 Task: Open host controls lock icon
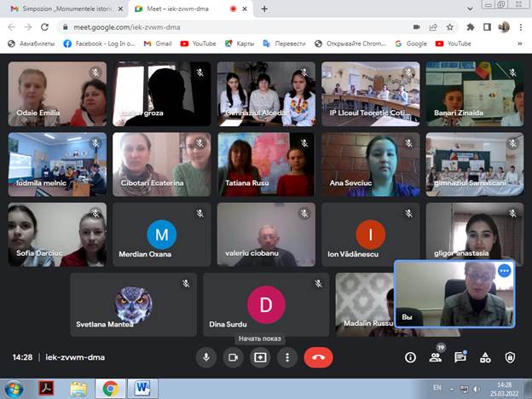coord(510,357)
